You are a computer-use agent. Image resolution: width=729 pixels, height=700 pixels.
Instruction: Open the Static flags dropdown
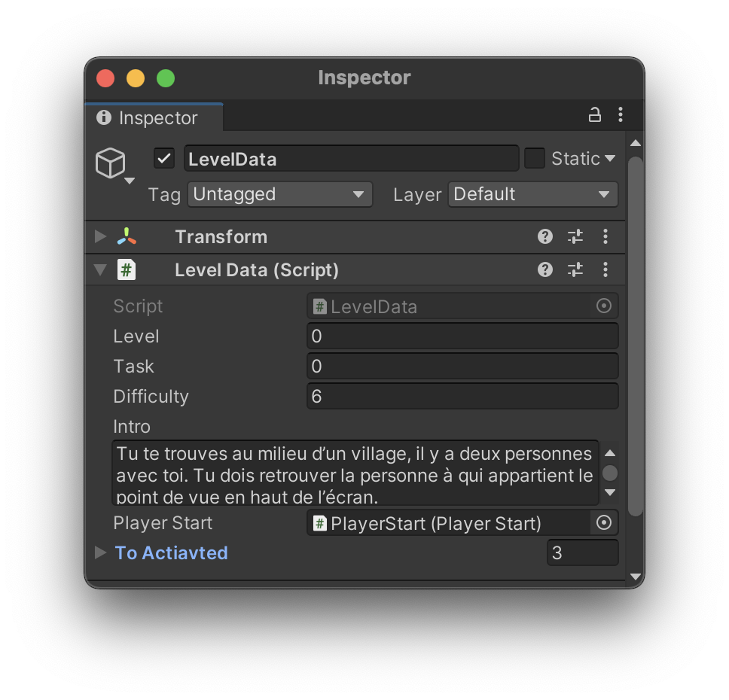[x=609, y=158]
